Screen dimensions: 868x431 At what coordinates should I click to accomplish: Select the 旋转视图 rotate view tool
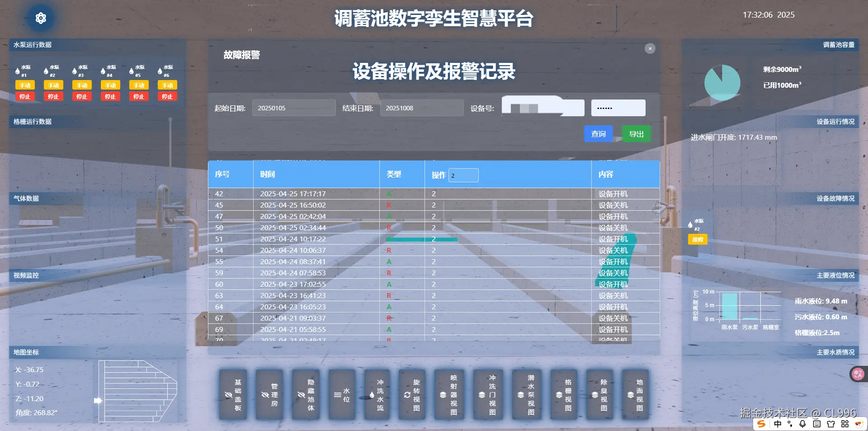pyautogui.click(x=412, y=394)
